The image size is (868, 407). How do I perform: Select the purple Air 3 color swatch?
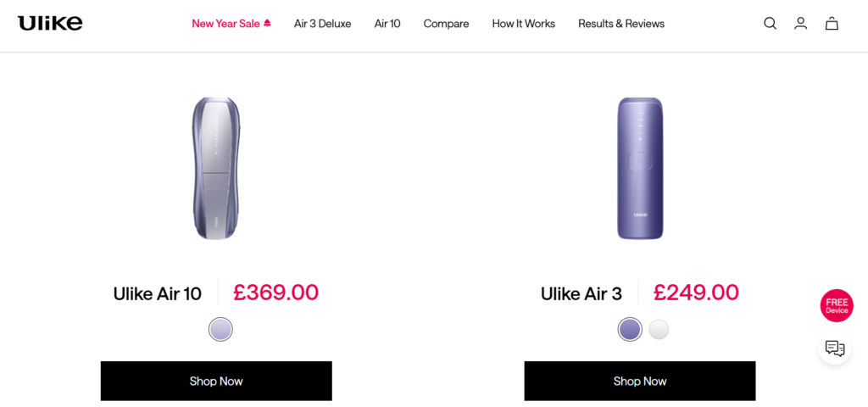click(x=630, y=329)
